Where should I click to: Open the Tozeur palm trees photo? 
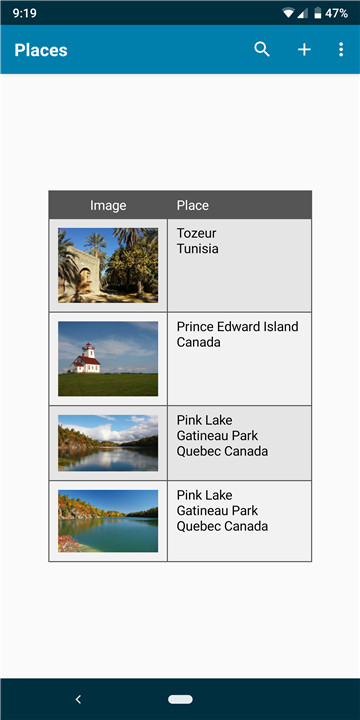tap(108, 265)
